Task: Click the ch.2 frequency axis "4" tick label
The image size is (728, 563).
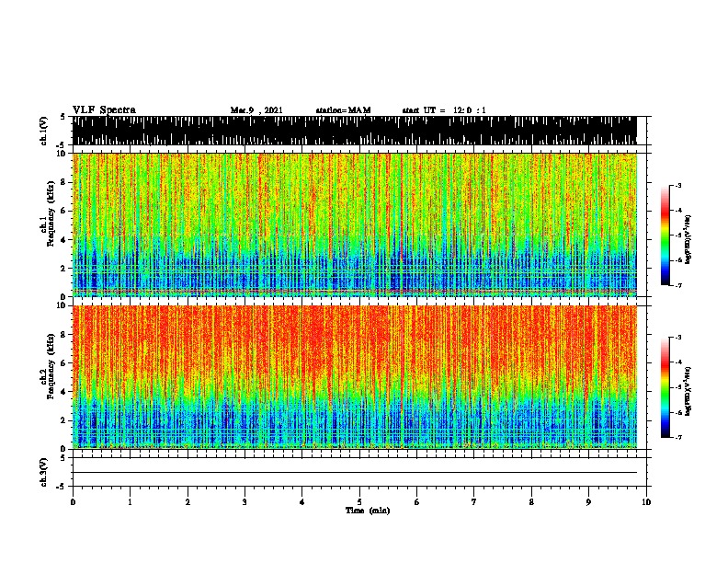Action: (x=64, y=392)
